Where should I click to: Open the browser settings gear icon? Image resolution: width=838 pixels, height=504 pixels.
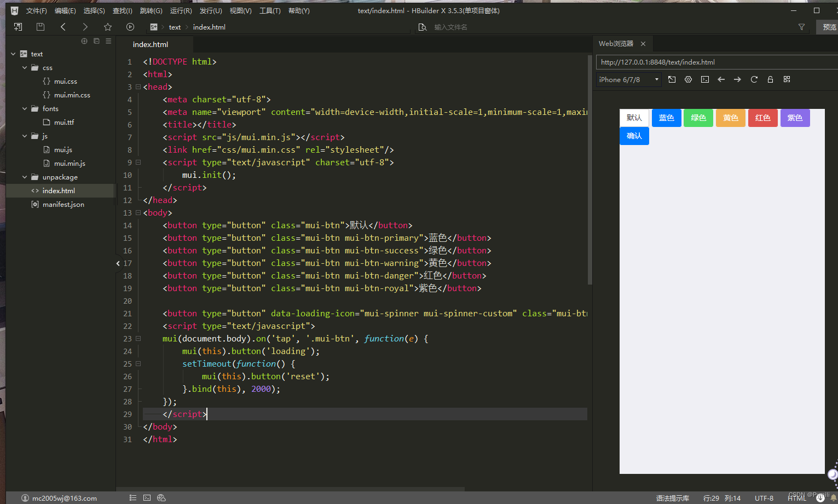pos(689,79)
